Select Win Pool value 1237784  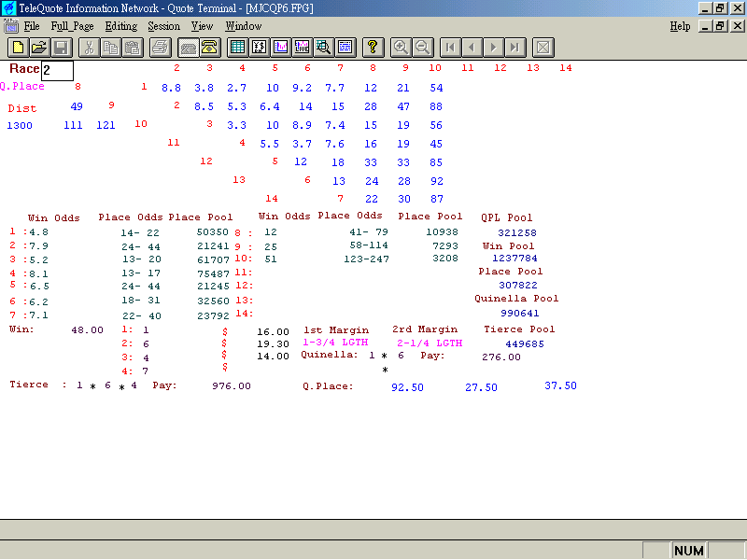pos(514,259)
